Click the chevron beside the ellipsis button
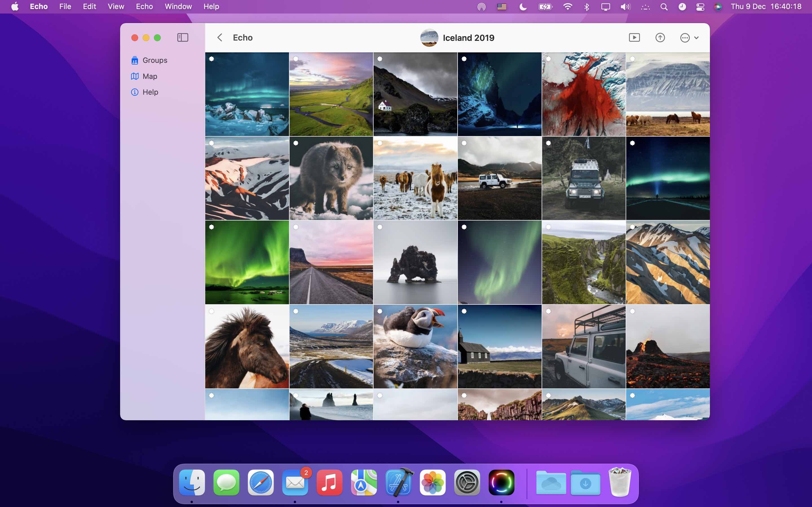This screenshot has height=507, width=812. pyautogui.click(x=696, y=38)
